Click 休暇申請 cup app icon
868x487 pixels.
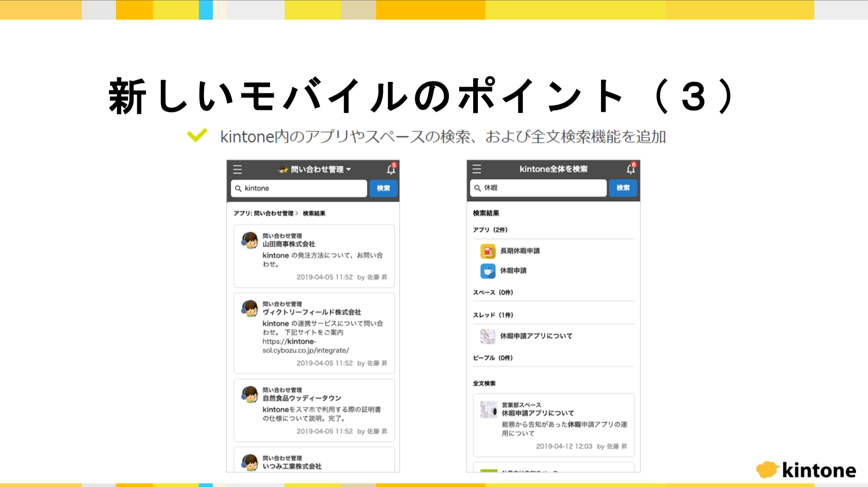(x=488, y=271)
